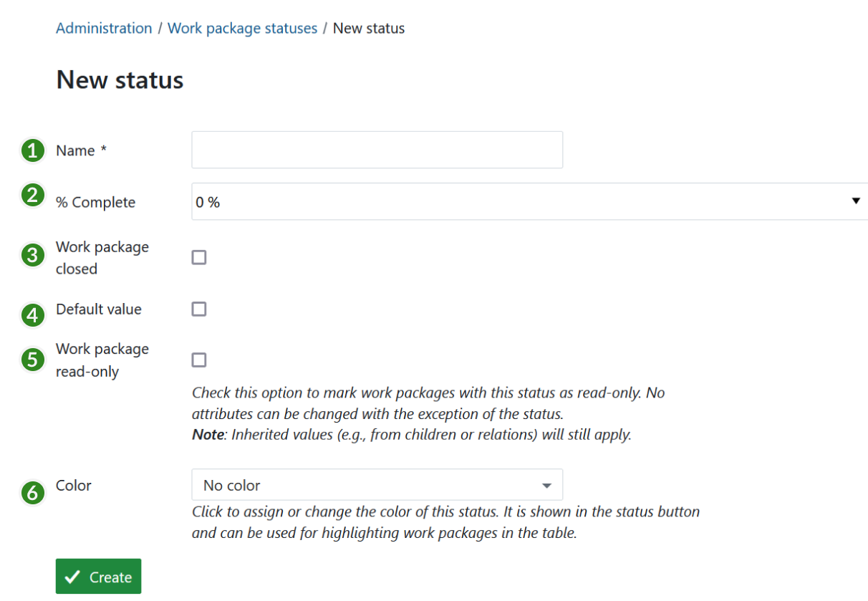The width and height of the screenshot is (868, 601).
Task: Click the Create button
Action: [x=99, y=577]
